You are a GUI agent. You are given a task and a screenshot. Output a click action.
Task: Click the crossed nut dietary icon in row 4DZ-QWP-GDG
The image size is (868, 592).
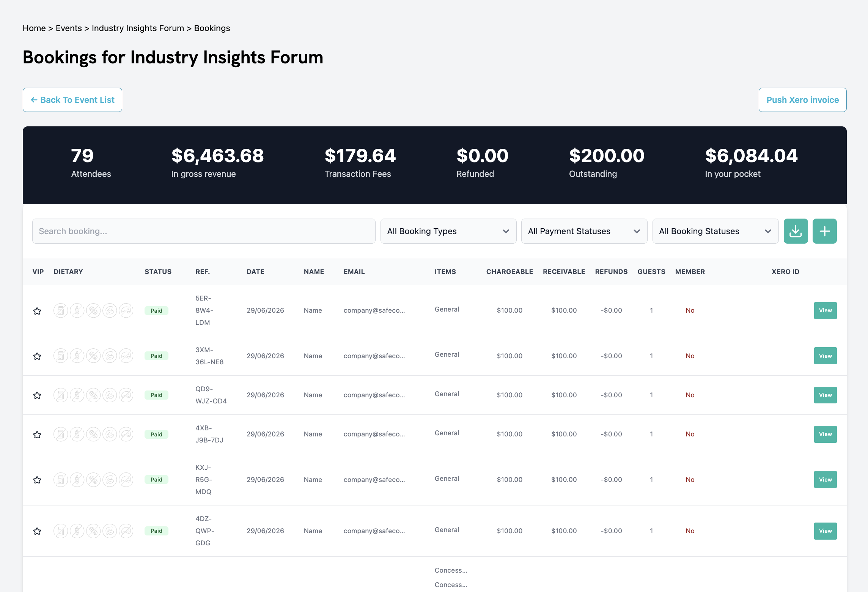pos(93,531)
